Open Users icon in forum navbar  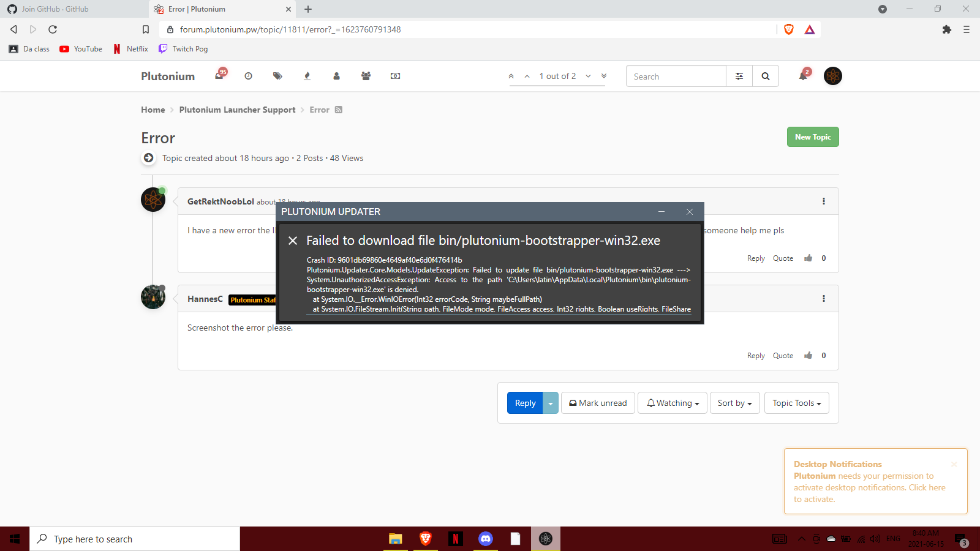click(x=336, y=76)
